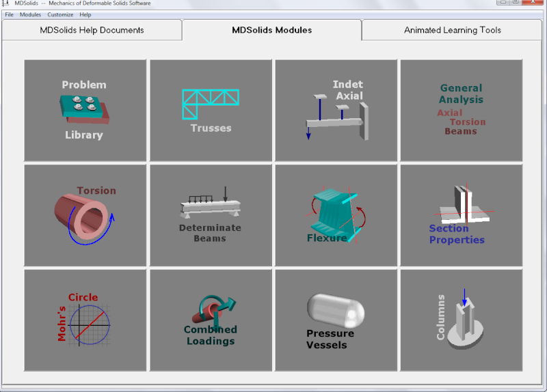
Task: Launch the Combined Loadings module
Action: tap(211, 320)
